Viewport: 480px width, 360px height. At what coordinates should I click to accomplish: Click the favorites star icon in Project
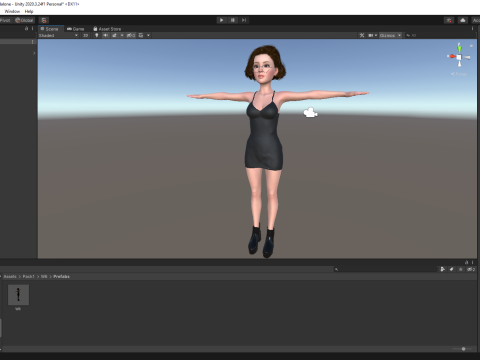461,269
